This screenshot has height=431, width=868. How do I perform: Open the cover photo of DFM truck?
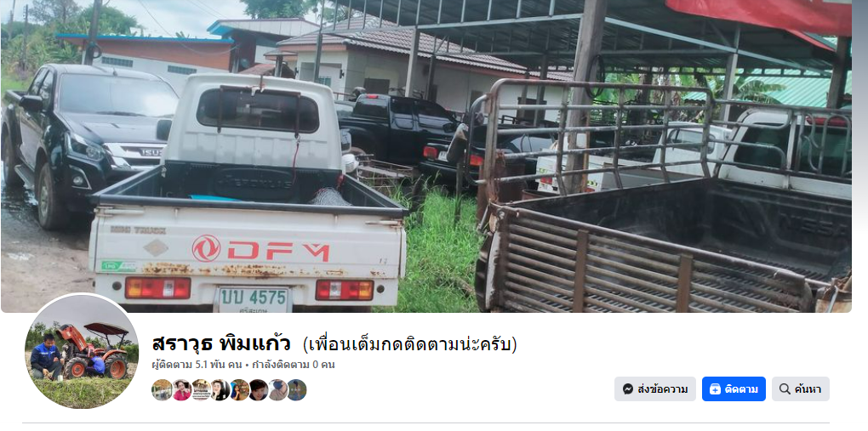point(425,156)
